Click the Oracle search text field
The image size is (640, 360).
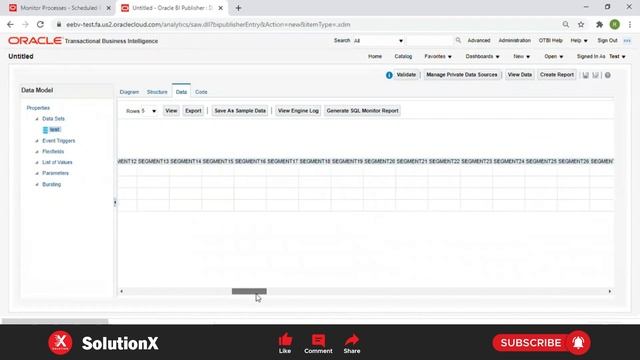pos(430,41)
